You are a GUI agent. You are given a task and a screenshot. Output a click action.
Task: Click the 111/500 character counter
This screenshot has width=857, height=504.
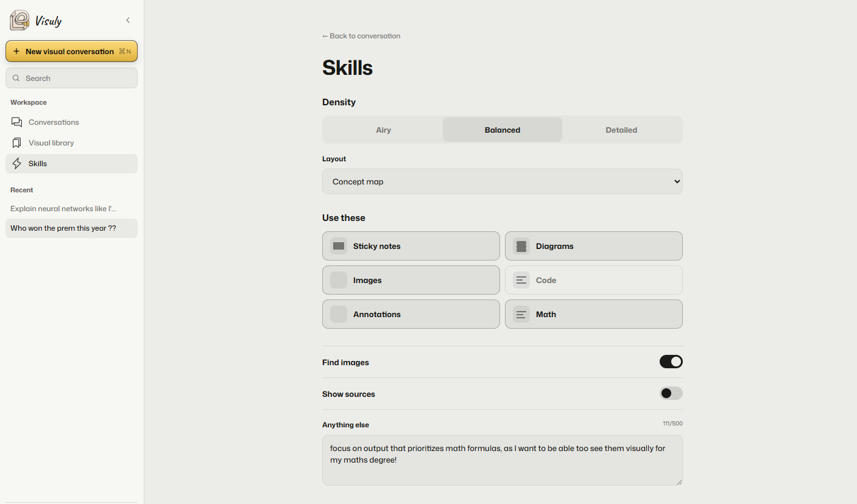672,424
